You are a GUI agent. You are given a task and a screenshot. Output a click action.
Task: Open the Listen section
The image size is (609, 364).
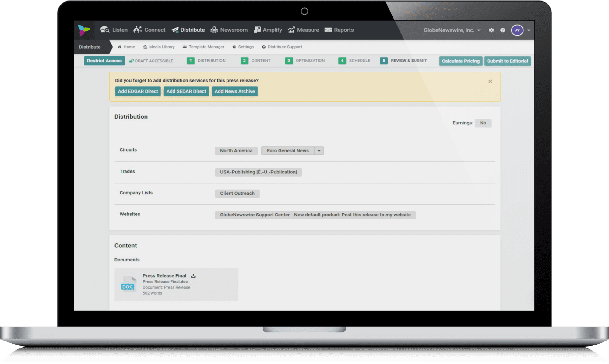114,30
